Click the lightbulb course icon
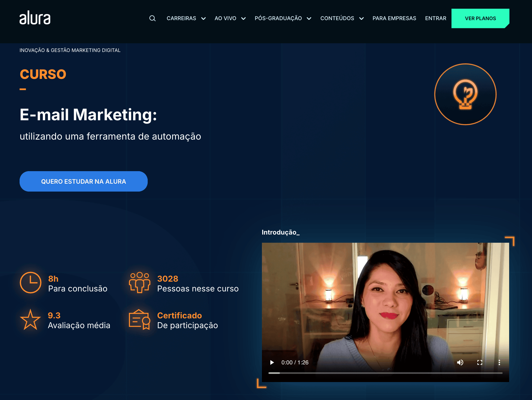This screenshot has height=400, width=532. pos(465,94)
